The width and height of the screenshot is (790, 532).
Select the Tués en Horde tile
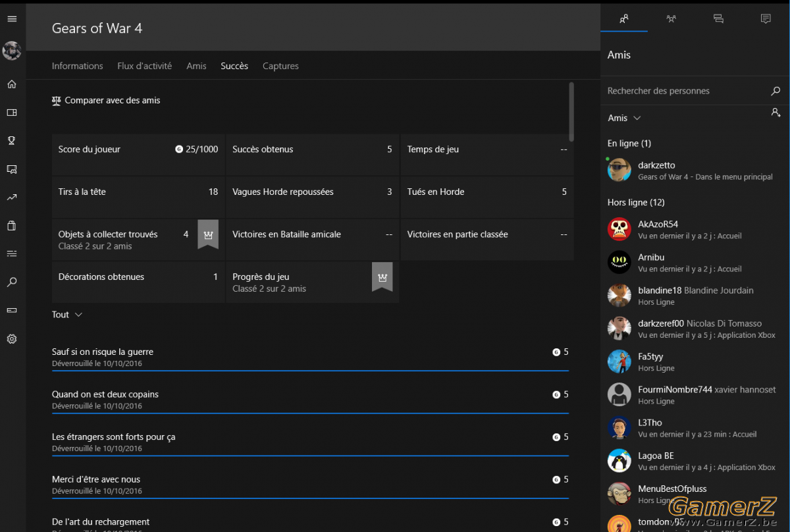(487, 197)
